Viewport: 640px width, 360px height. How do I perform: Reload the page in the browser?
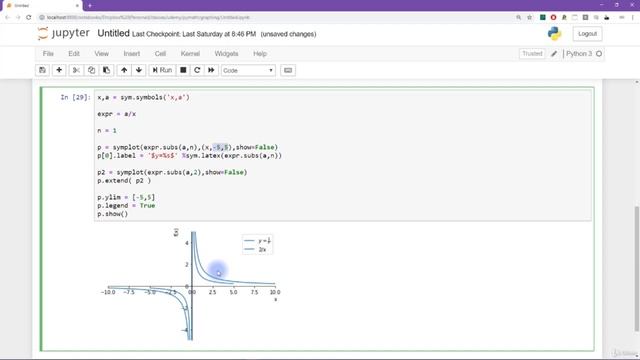[29, 17]
